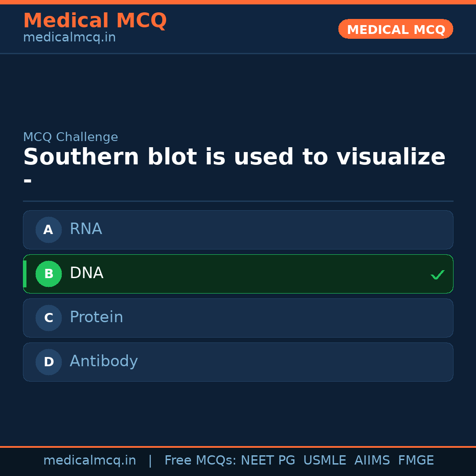Select the DNA answer option
Viewport: 476px width, 476px height.
pos(238,274)
